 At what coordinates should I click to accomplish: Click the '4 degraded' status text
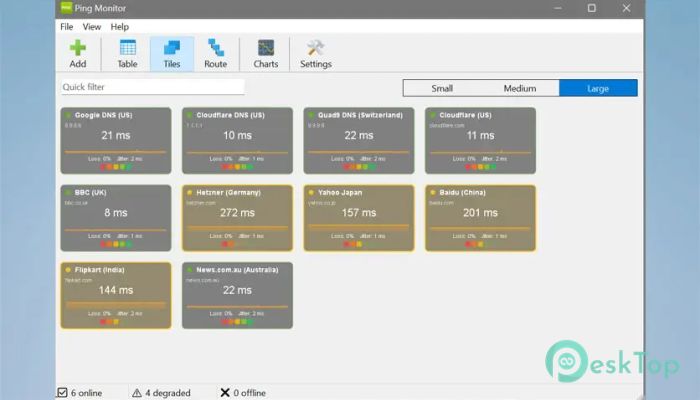(x=168, y=393)
